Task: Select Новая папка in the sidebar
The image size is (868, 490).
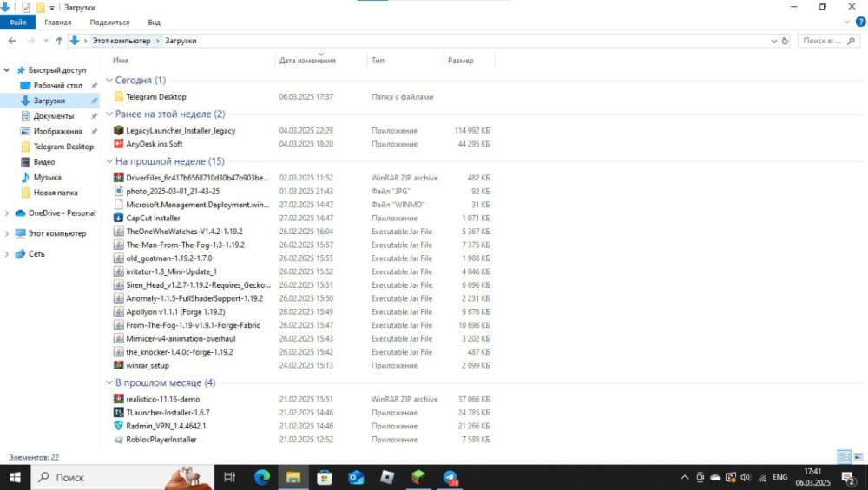Action: click(56, 193)
